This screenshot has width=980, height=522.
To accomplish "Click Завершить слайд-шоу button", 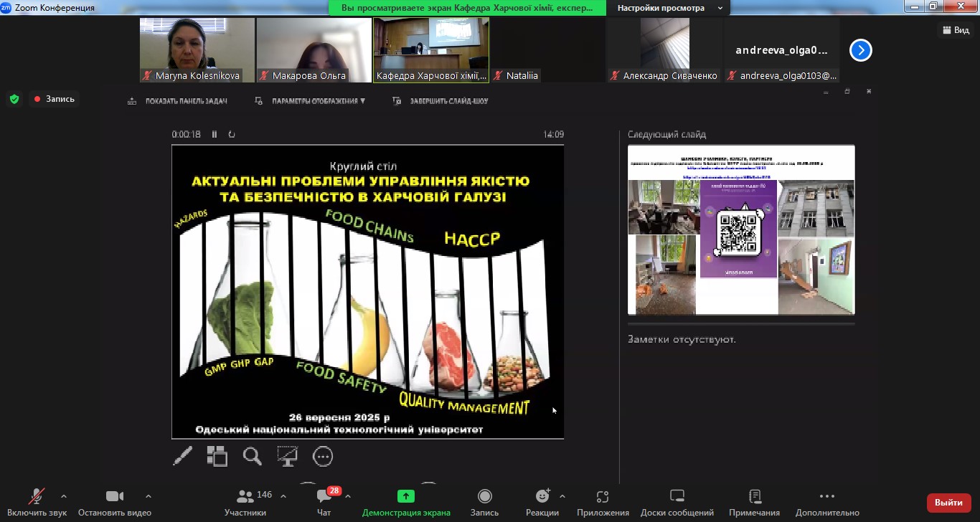I will coord(441,101).
